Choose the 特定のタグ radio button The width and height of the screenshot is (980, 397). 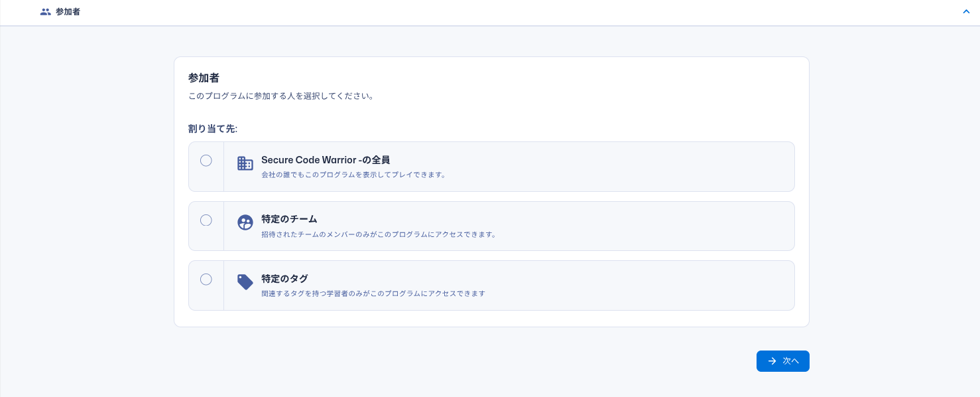point(206,279)
